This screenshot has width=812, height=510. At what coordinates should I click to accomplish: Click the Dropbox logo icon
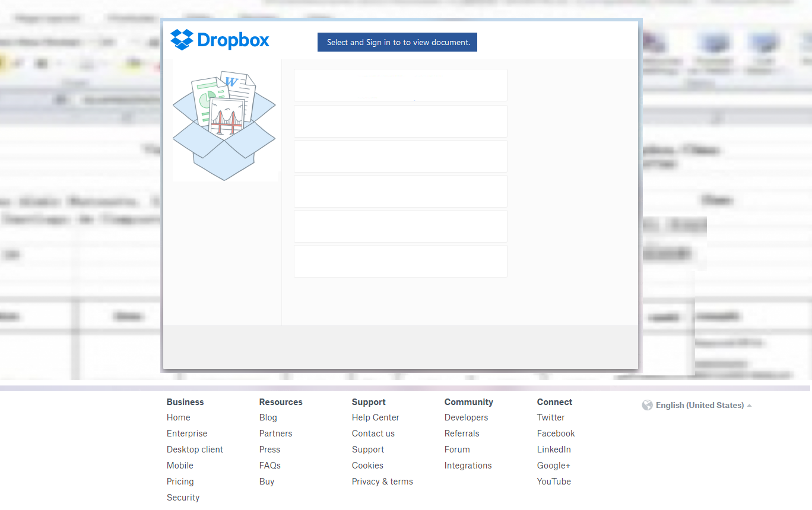pos(182,40)
